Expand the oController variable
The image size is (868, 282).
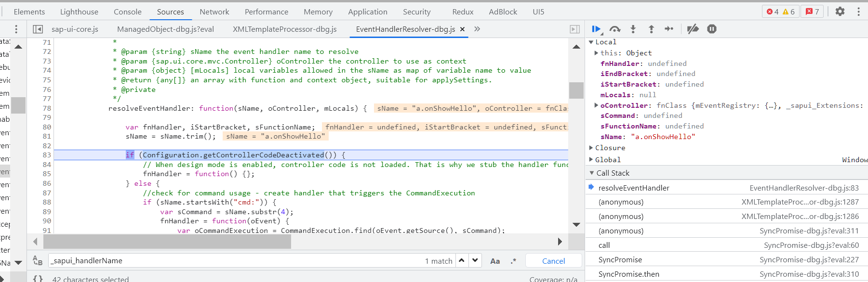click(596, 105)
